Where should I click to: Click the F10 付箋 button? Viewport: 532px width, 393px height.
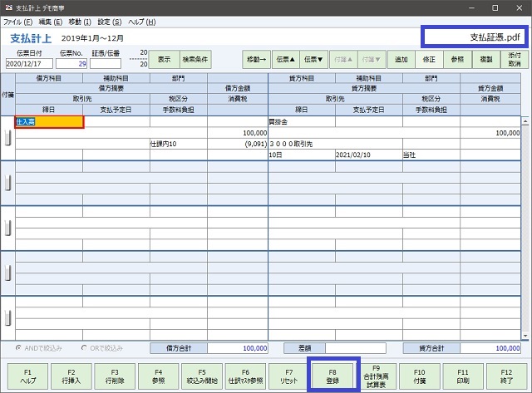click(x=420, y=376)
